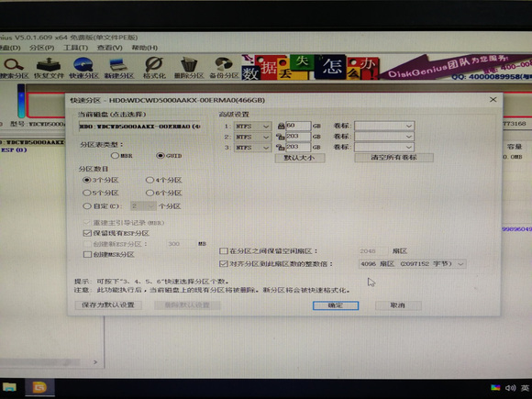532x399 pixels.
Task: Confirm with the OK (确定) button
Action: coord(335,305)
